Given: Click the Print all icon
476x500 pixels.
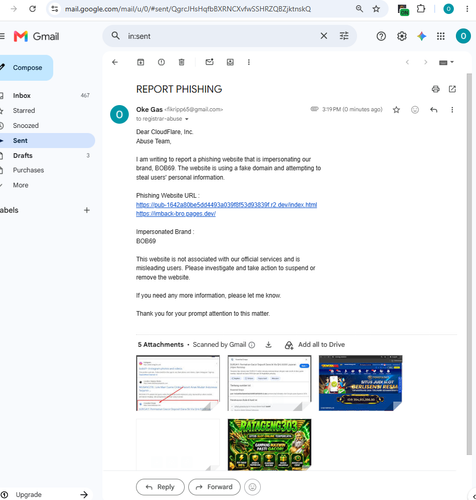Looking at the screenshot, I should coord(436,89).
